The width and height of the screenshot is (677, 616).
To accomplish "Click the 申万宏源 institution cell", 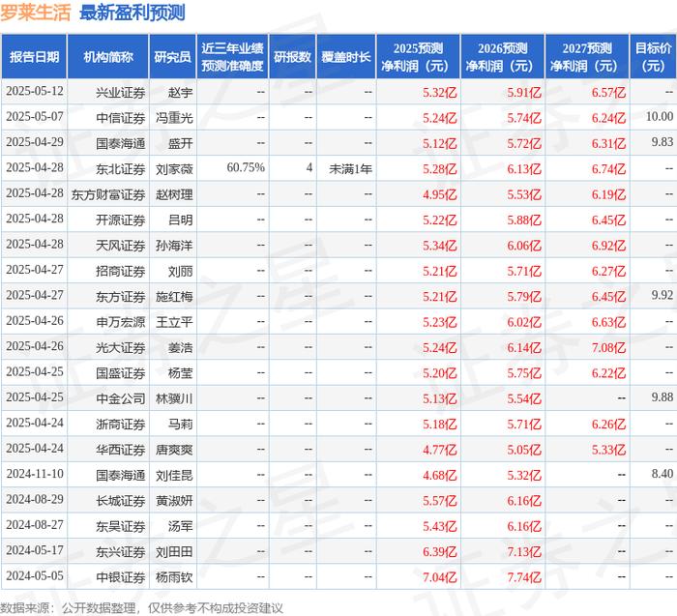I will pos(121,322).
